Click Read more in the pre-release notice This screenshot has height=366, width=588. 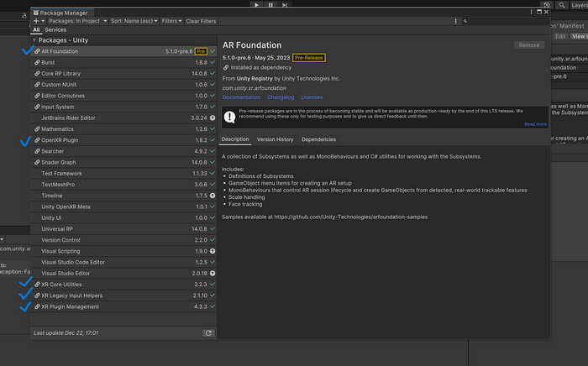click(536, 124)
